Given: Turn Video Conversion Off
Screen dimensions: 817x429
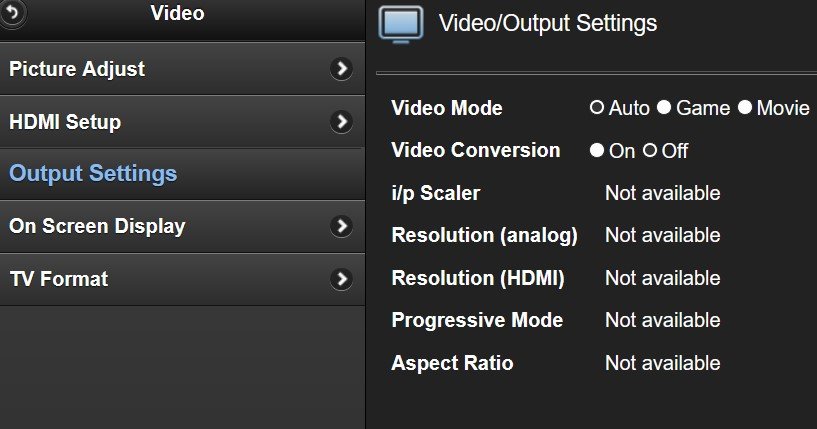Looking at the screenshot, I should [650, 151].
